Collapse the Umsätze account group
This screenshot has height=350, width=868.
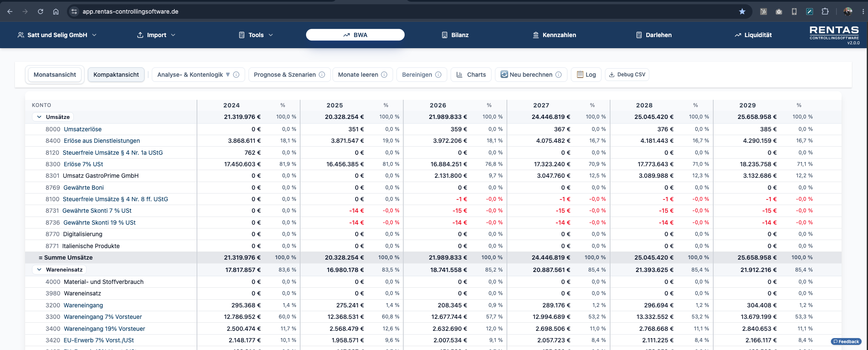point(39,117)
